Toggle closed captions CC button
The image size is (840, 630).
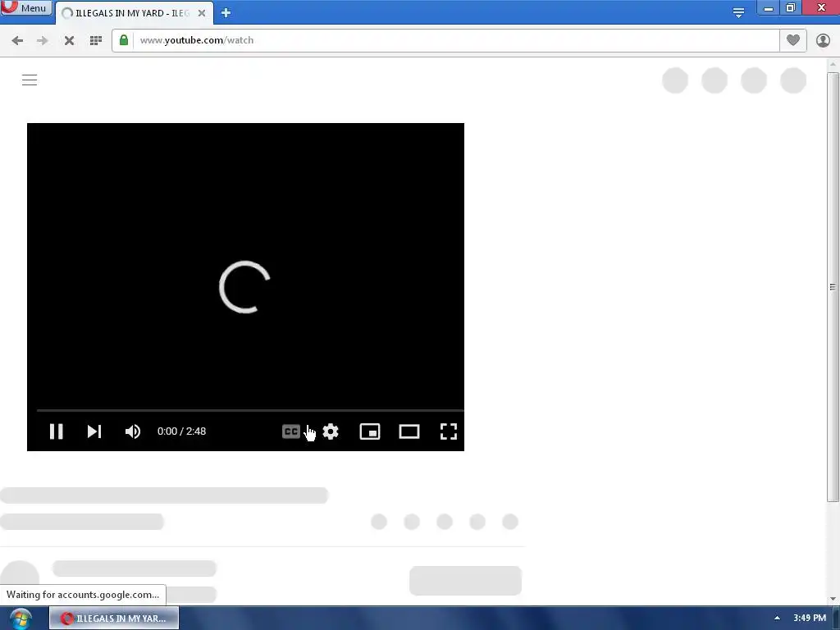click(x=291, y=431)
